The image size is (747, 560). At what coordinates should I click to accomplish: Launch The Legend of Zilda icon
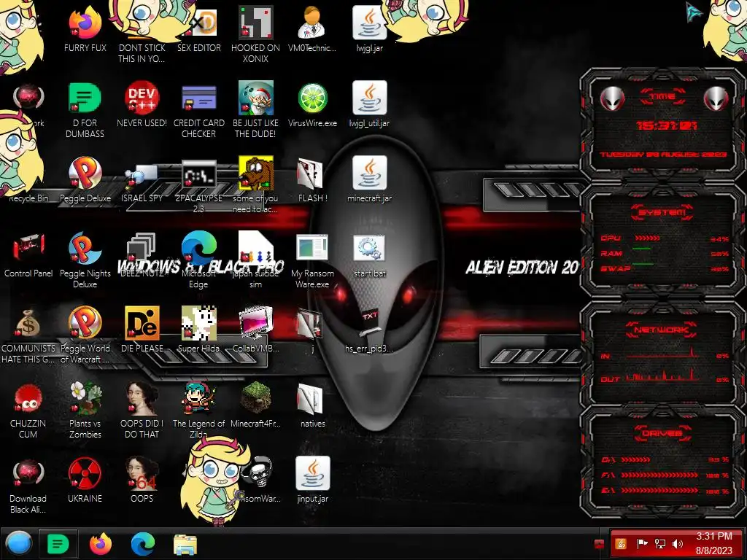(x=198, y=398)
